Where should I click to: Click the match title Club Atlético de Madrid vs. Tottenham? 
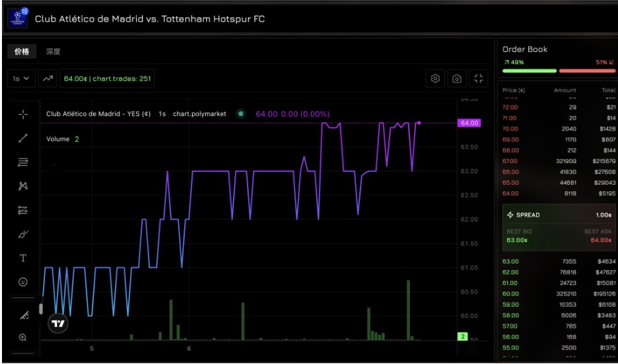pyautogui.click(x=150, y=19)
